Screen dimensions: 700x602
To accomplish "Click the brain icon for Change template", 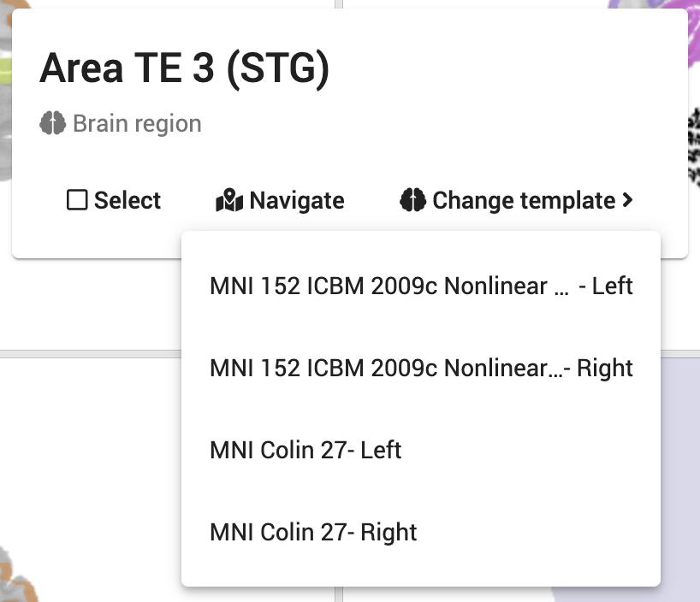I will (x=412, y=201).
